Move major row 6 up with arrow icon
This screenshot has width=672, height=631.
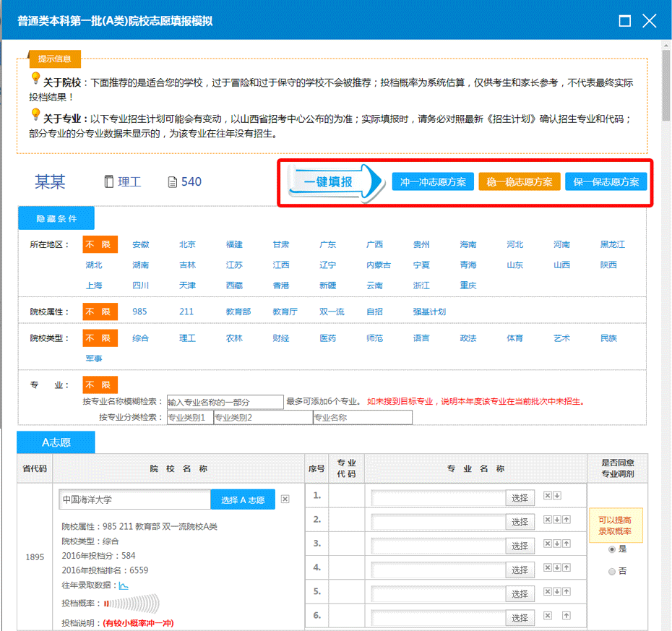[x=567, y=615]
